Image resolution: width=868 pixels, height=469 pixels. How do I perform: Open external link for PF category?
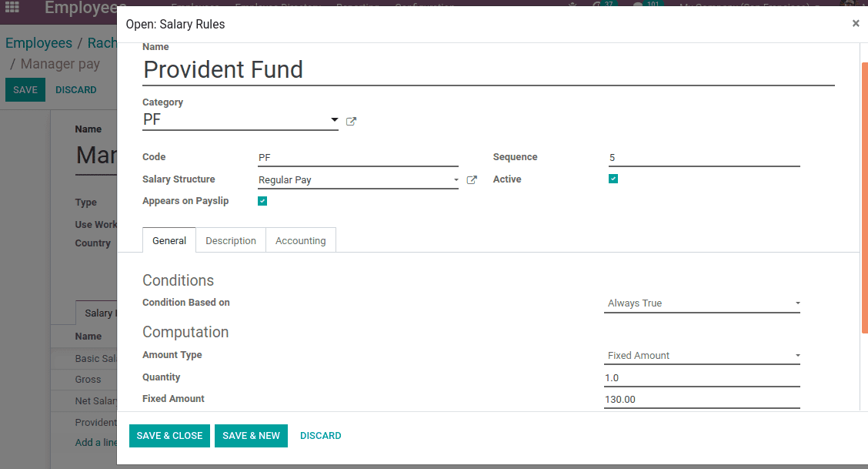tap(351, 121)
